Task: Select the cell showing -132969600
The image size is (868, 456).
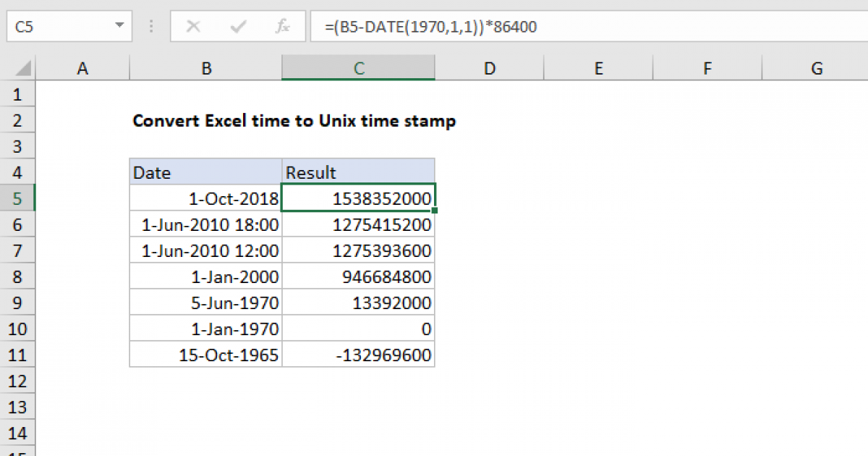Action: [x=358, y=355]
